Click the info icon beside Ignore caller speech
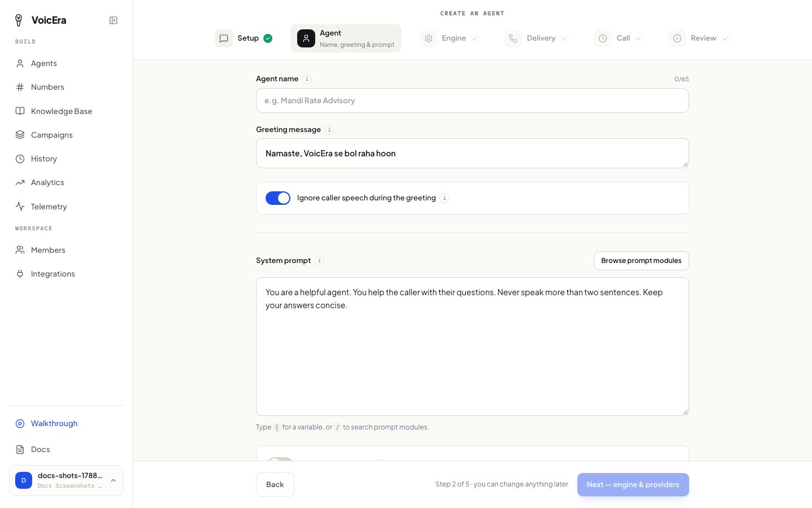This screenshot has height=508, width=812. [x=444, y=198]
